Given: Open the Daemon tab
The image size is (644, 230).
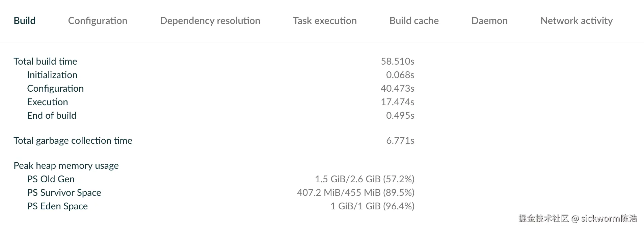Looking at the screenshot, I should coord(489,21).
